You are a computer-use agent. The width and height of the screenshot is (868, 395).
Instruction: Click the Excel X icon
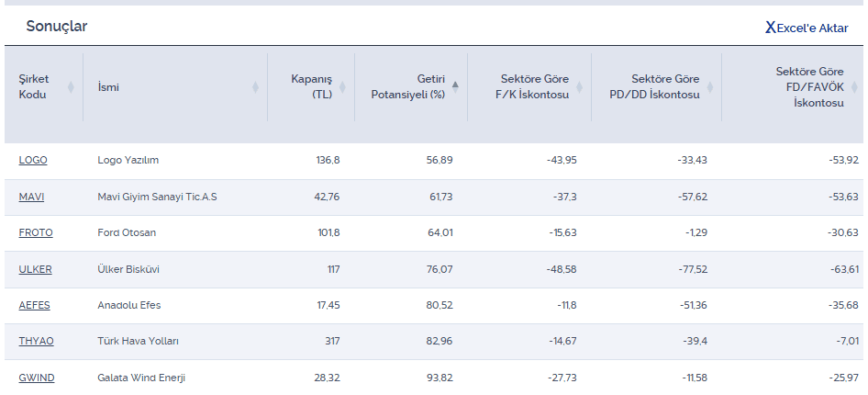point(770,28)
